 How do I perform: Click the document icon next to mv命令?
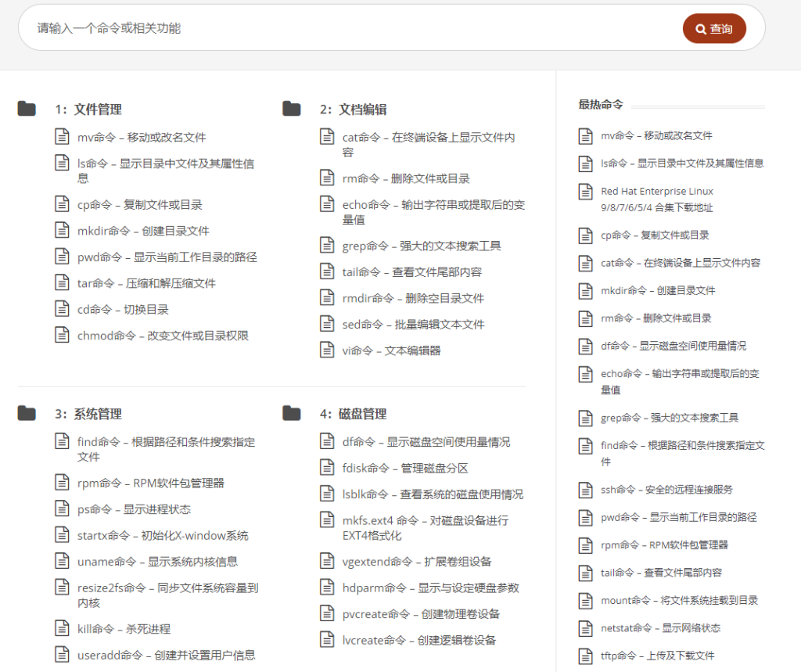coord(63,137)
